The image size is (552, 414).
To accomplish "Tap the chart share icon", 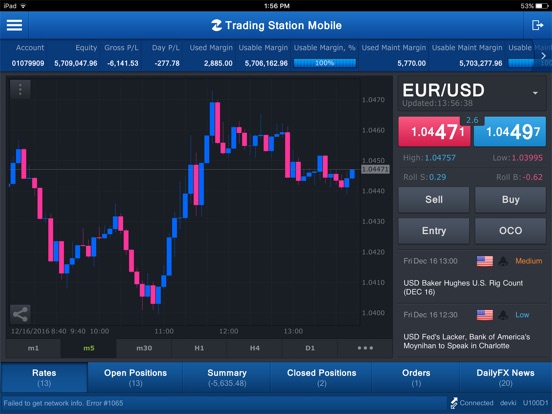I will tap(20, 314).
